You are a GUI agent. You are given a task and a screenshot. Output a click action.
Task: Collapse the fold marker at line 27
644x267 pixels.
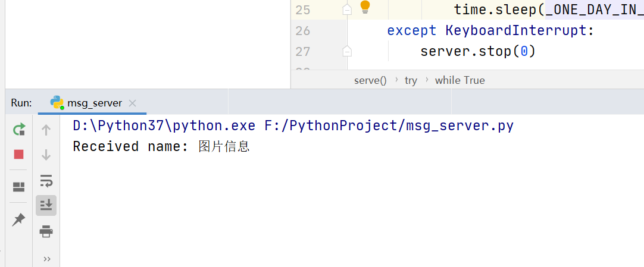tap(347, 51)
